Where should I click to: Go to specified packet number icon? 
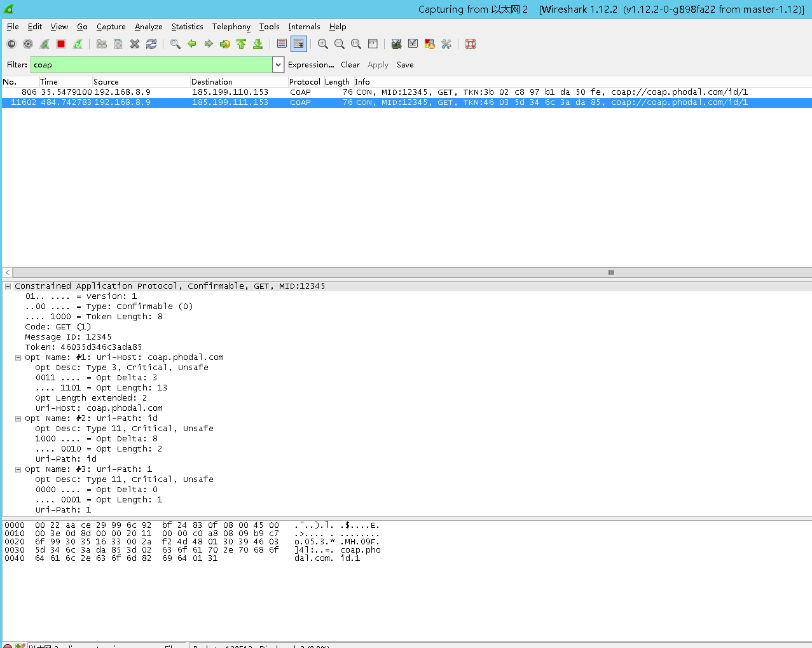click(224, 44)
